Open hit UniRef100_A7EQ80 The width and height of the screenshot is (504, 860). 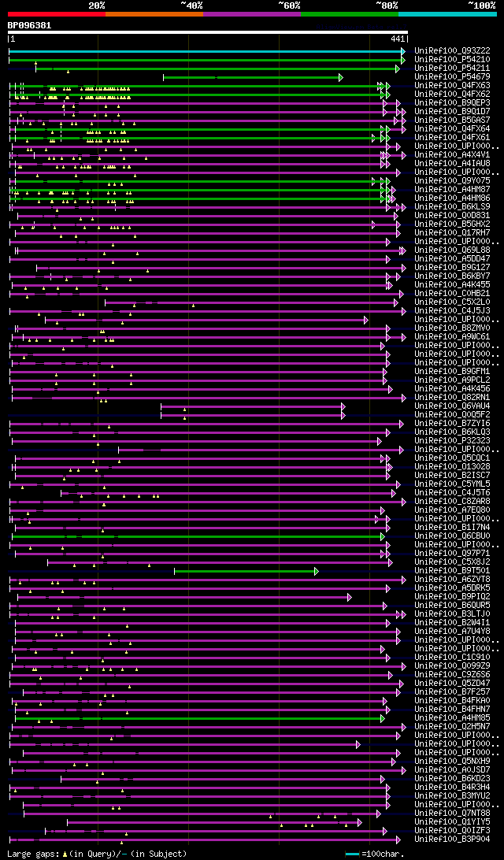pyautogui.click(x=453, y=510)
